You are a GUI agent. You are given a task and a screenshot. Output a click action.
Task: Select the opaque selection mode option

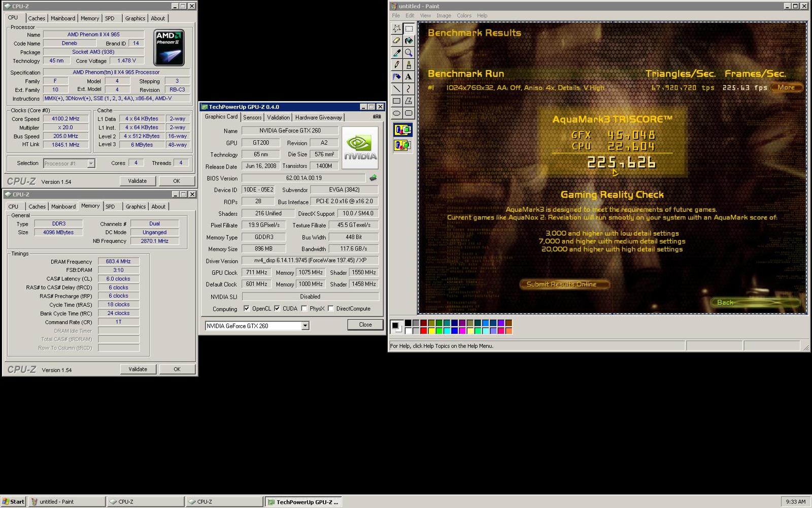click(x=403, y=130)
